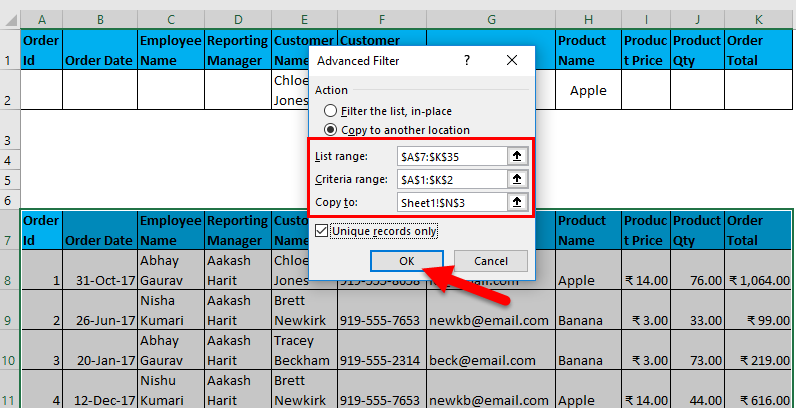Edit the Criteria range field
The height and width of the screenshot is (408, 796).
point(452,179)
